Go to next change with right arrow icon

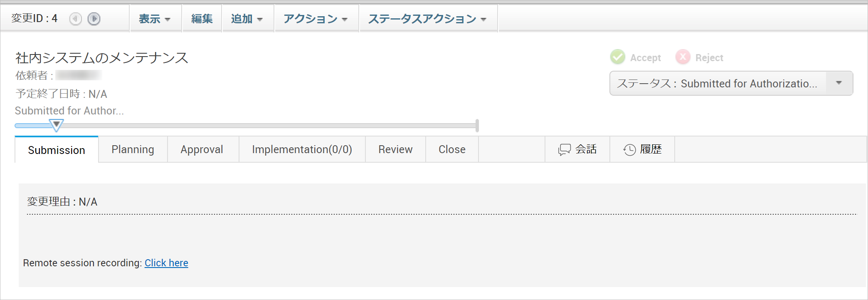point(94,19)
